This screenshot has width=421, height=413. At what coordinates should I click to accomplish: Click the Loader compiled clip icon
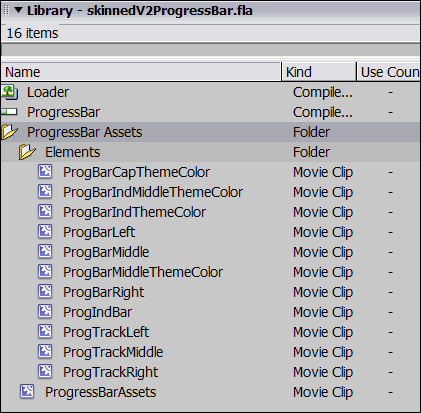(9, 92)
